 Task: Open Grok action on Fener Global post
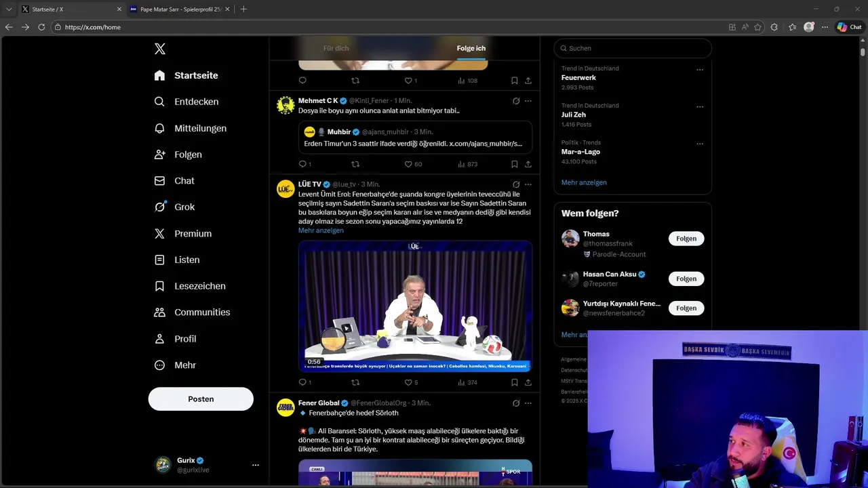pos(516,403)
